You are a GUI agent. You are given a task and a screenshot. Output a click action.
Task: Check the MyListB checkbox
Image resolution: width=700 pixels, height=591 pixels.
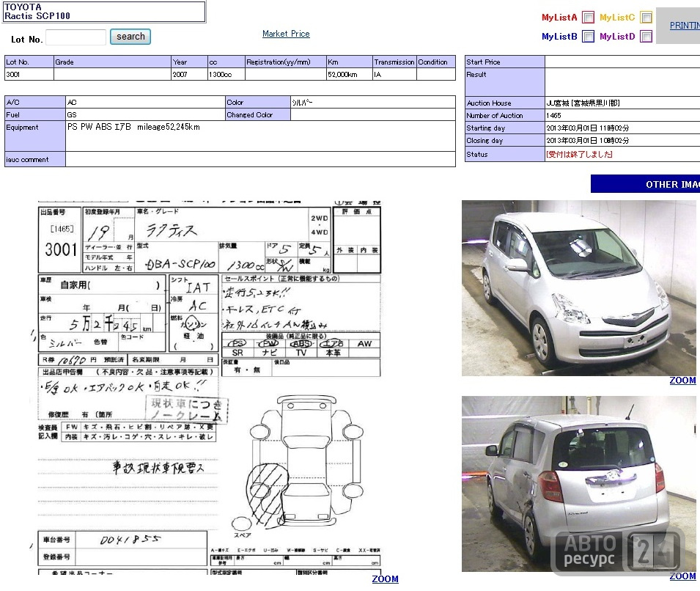pos(589,36)
